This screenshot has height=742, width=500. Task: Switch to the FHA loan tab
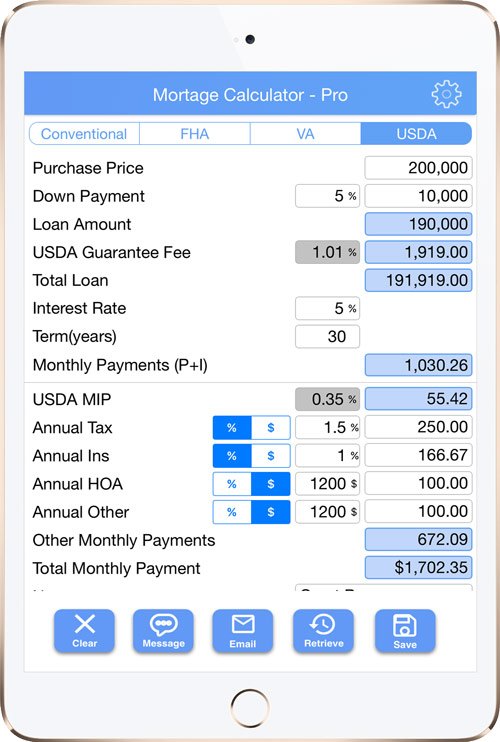pos(194,134)
